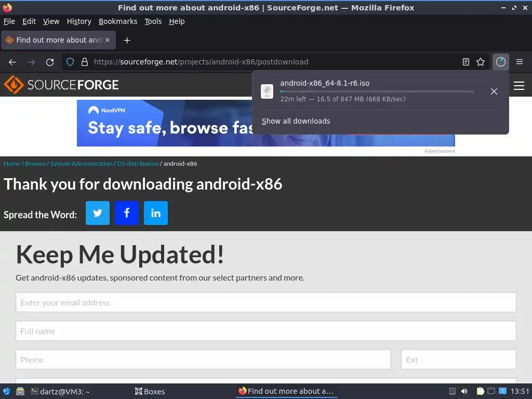532x399 pixels.
Task: Share on LinkedIn
Action: (156, 212)
